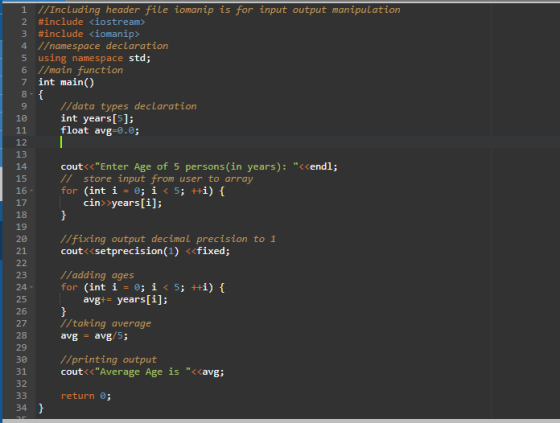
Task: Click the 'return 0;' statement
Action: (x=86, y=396)
